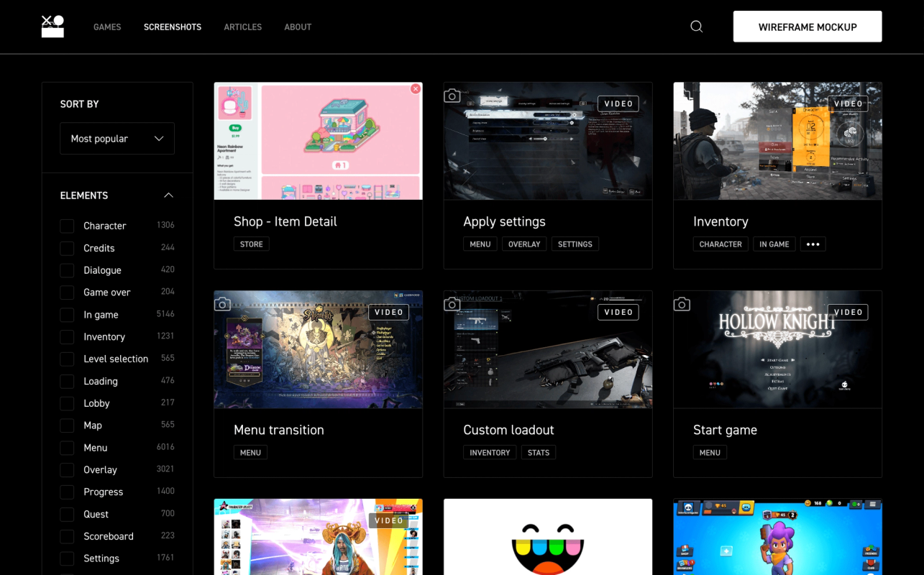Open the Hollow Knight Start game thumbnail
The height and width of the screenshot is (575, 924).
[x=777, y=349]
